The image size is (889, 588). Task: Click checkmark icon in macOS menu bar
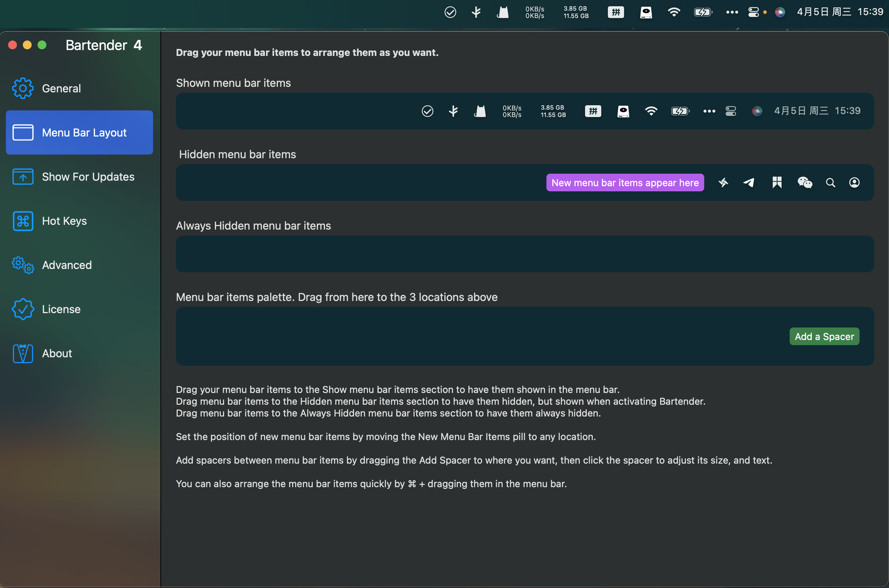click(450, 12)
